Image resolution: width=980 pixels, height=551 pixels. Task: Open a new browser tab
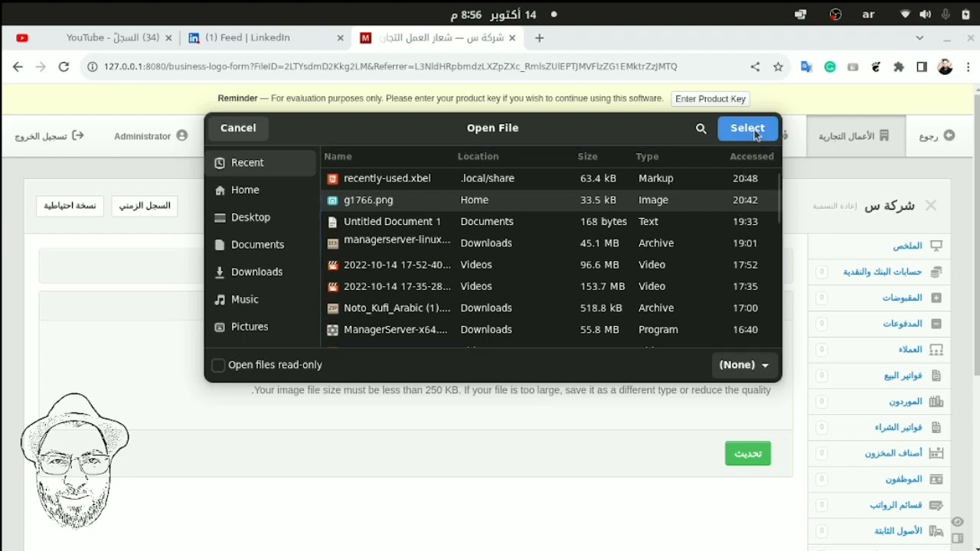(540, 37)
